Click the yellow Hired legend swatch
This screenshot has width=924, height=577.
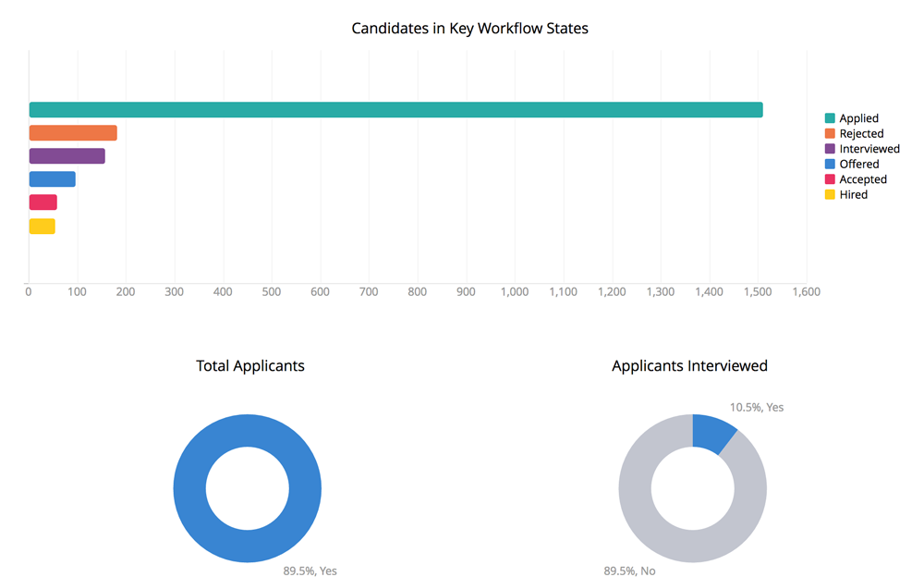[830, 194]
